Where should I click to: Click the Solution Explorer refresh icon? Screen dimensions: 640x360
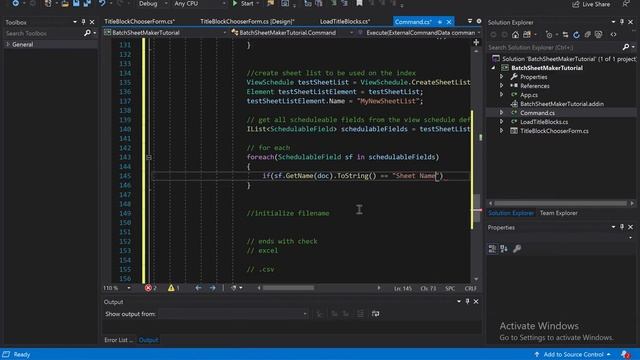(x=576, y=35)
